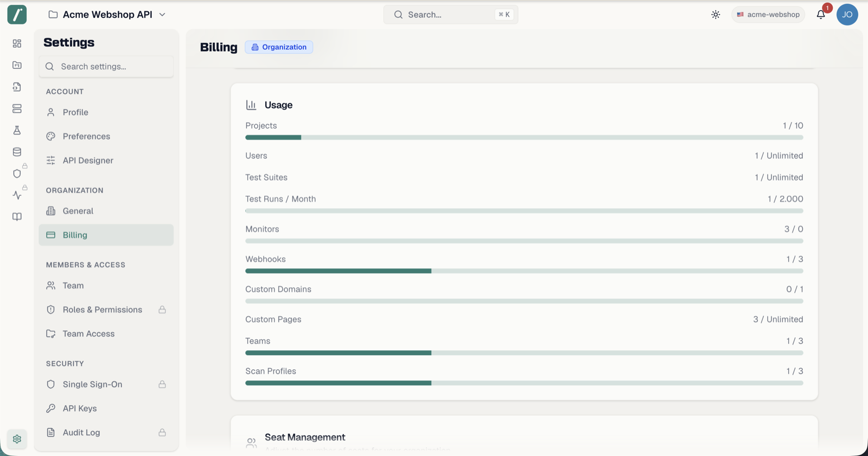Click the Projects '1 / 10' usage value
This screenshot has width=868, height=456.
[793, 125]
